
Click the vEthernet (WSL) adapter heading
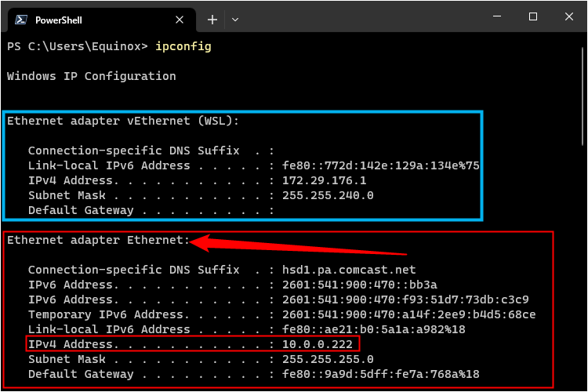(x=122, y=121)
